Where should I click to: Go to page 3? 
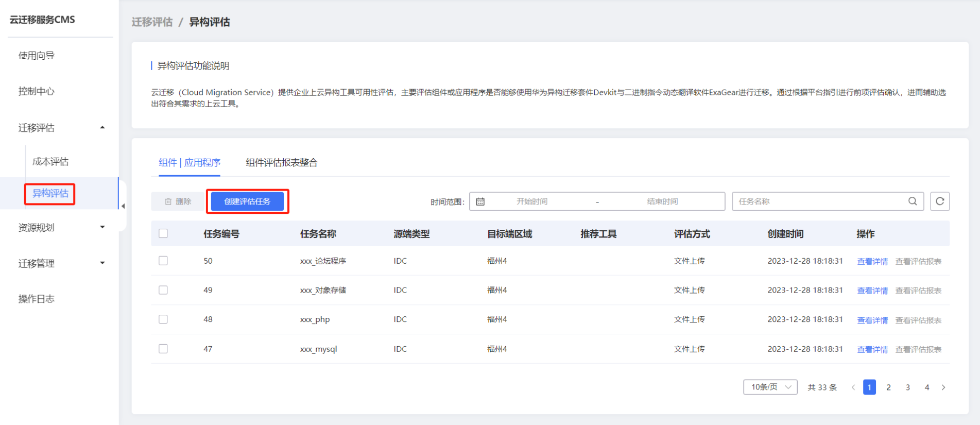pyautogui.click(x=908, y=387)
